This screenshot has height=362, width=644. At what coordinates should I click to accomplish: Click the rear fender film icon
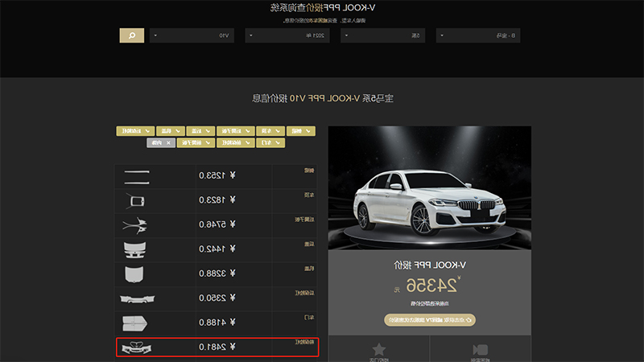click(134, 225)
